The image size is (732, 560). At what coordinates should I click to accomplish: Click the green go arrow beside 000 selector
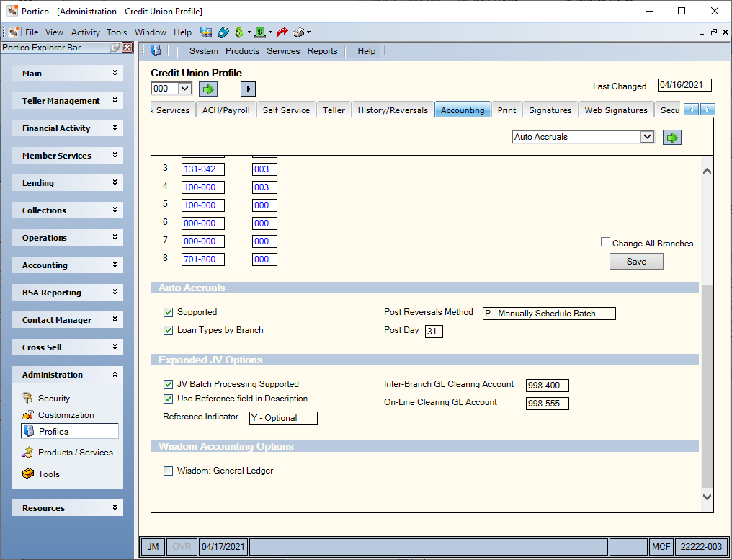pyautogui.click(x=208, y=89)
